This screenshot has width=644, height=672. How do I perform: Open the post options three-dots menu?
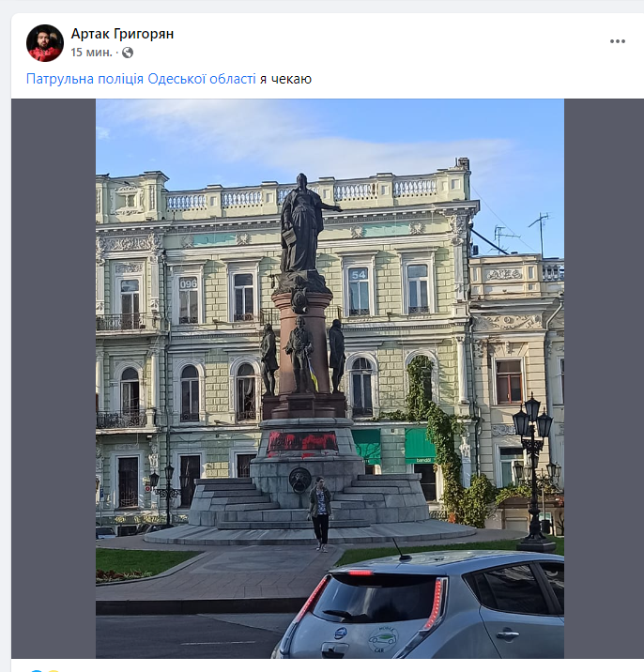point(618,41)
